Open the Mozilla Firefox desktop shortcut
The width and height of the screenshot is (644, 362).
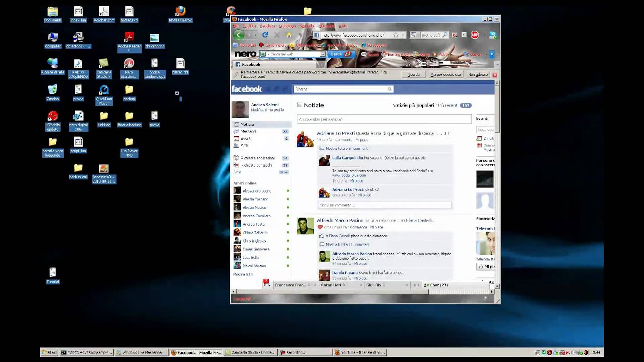(180, 15)
